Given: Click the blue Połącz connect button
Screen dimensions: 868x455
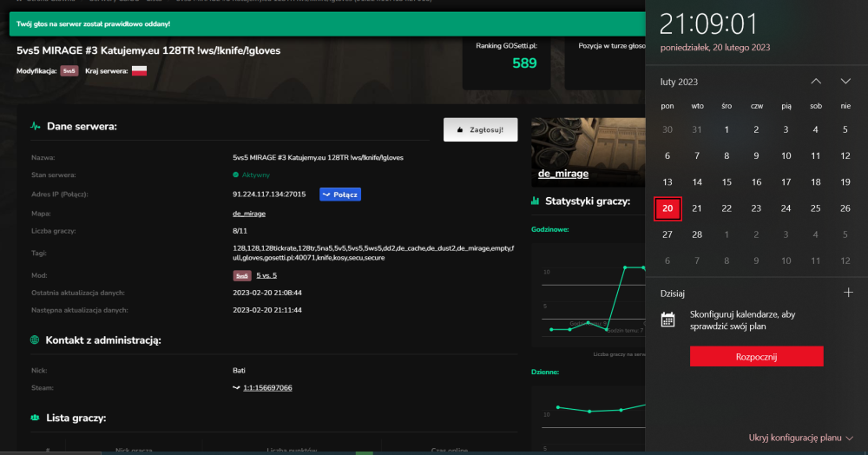Looking at the screenshot, I should pos(340,195).
